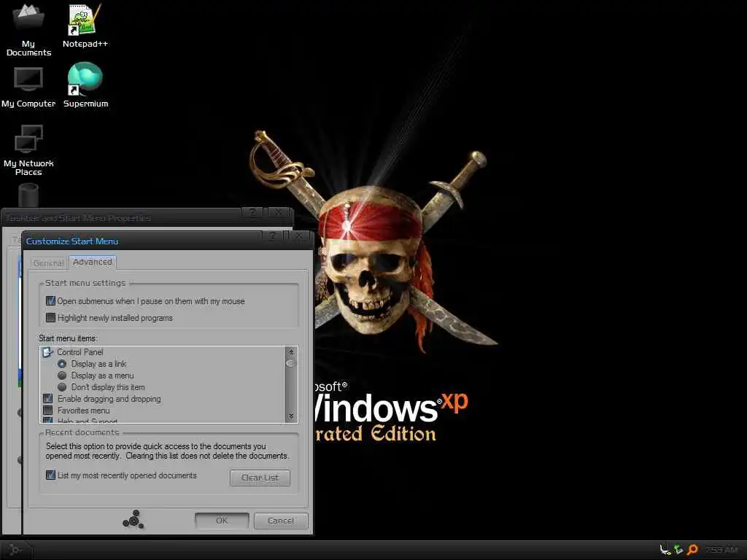Viewport: 747px width, 560px height.
Task: Switch to the General tab
Action: click(49, 262)
